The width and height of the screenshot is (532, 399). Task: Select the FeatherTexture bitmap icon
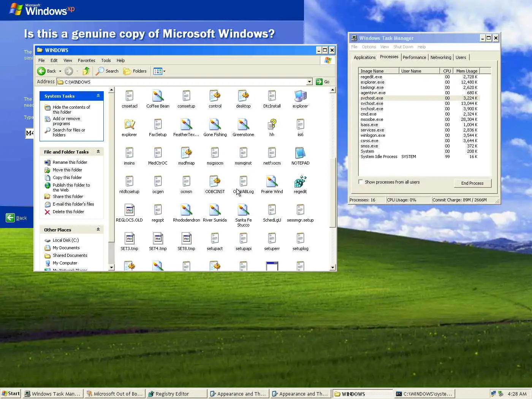[x=186, y=124]
